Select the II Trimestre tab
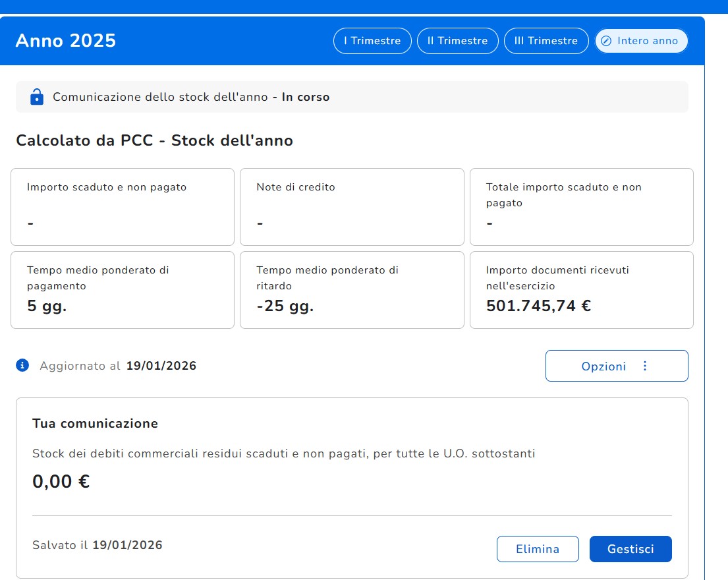Viewport: 728px width, 580px height. click(457, 41)
